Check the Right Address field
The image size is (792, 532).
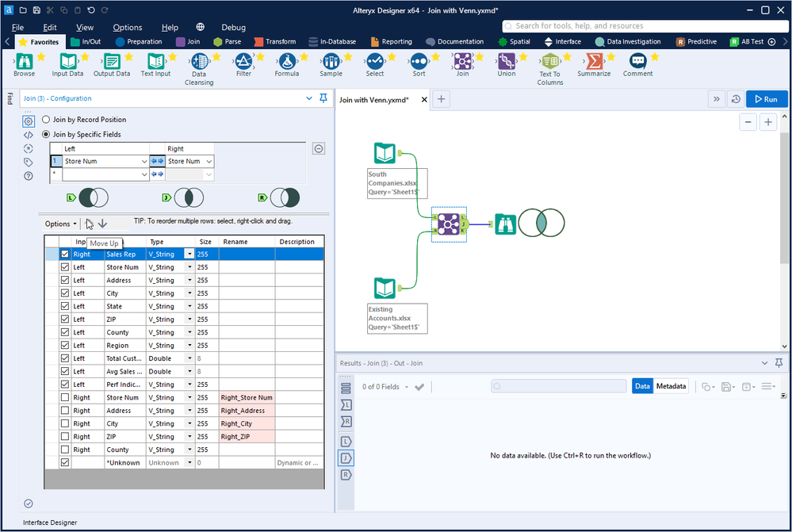65,410
